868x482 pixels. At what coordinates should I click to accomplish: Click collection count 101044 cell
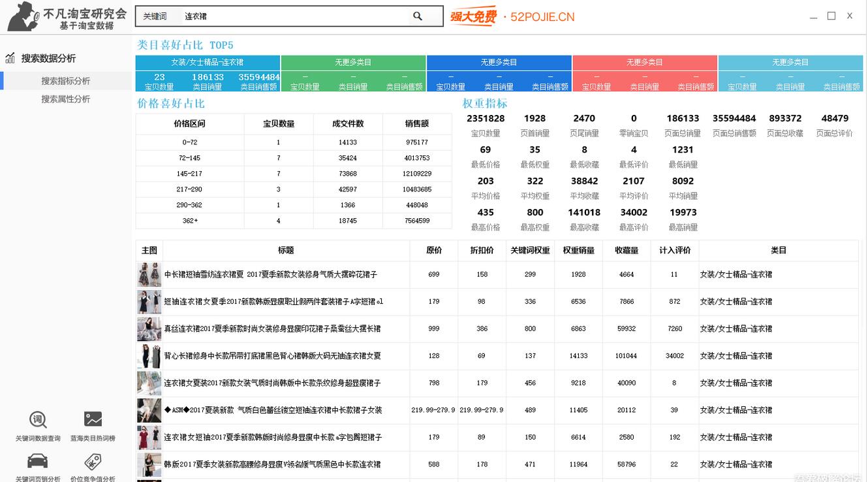(x=627, y=356)
